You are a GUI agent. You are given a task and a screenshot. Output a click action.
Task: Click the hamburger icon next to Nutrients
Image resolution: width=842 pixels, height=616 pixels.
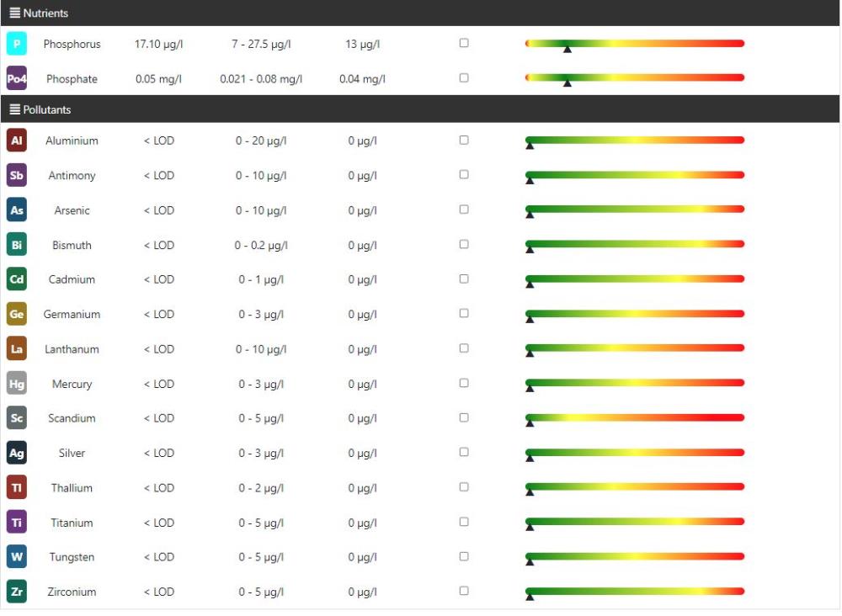(x=13, y=13)
